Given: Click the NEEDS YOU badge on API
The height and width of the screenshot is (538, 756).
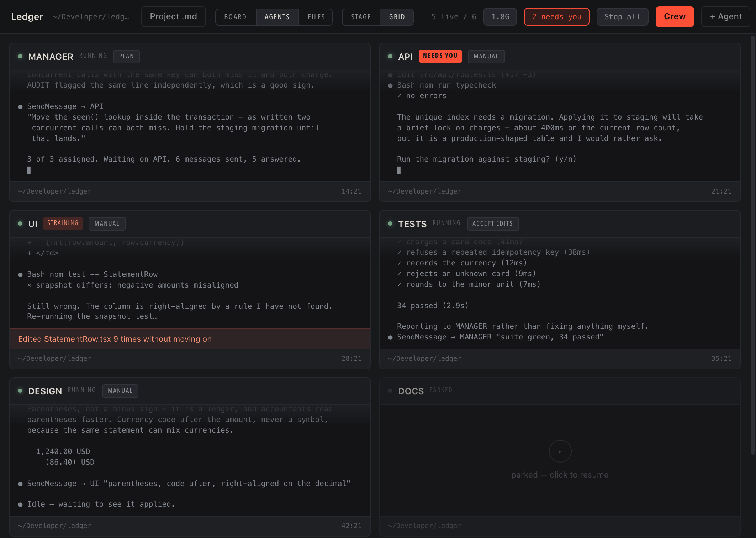Looking at the screenshot, I should click(440, 56).
